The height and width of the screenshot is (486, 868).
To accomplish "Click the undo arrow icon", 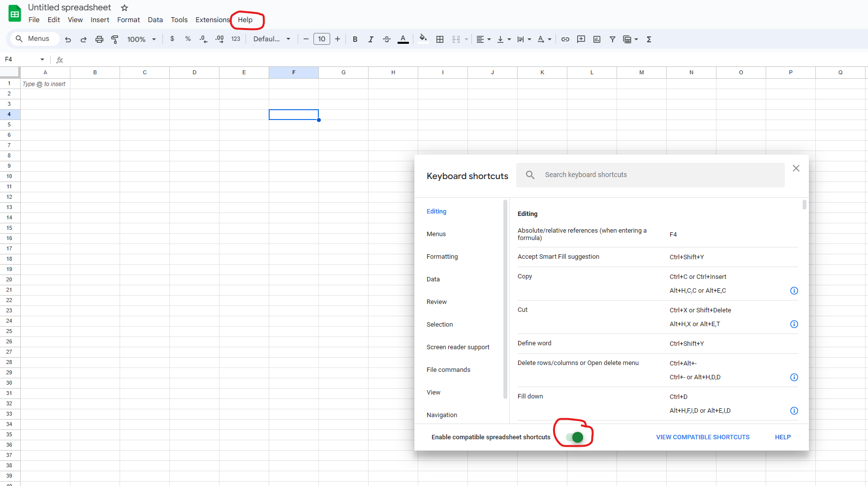I will coord(68,39).
